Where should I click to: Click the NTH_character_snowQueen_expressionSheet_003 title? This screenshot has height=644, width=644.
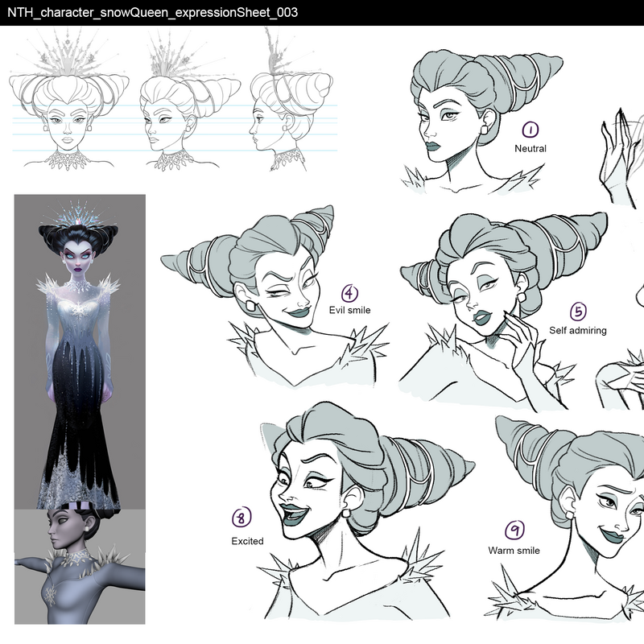pyautogui.click(x=153, y=13)
